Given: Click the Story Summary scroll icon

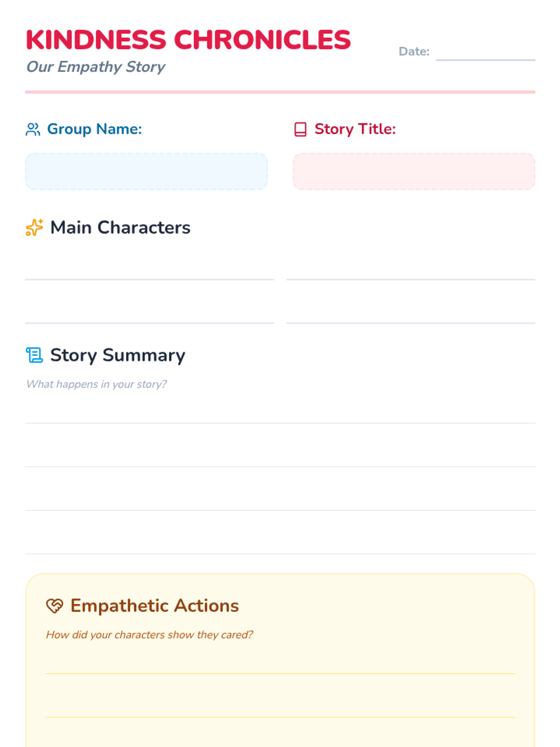Looking at the screenshot, I should pyautogui.click(x=35, y=355).
